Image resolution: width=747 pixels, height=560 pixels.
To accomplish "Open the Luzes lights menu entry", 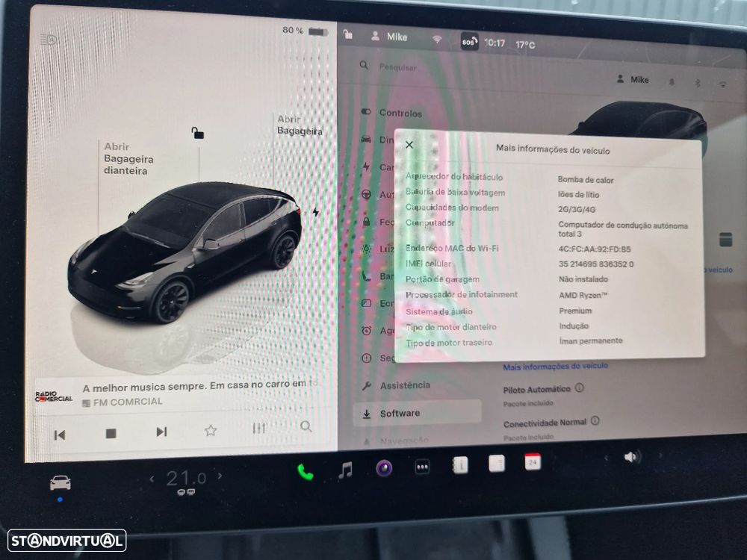I will 378,249.
